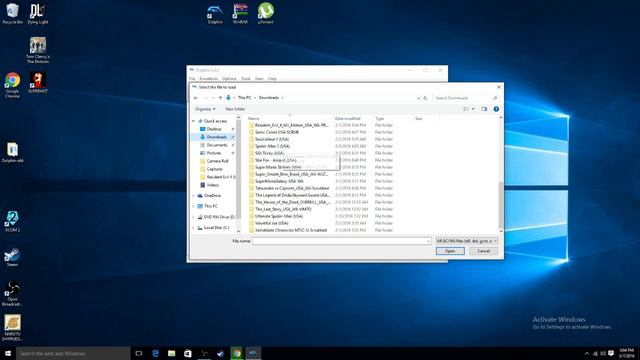
Task: Expand the OneDrive tree node
Action: coord(194,196)
